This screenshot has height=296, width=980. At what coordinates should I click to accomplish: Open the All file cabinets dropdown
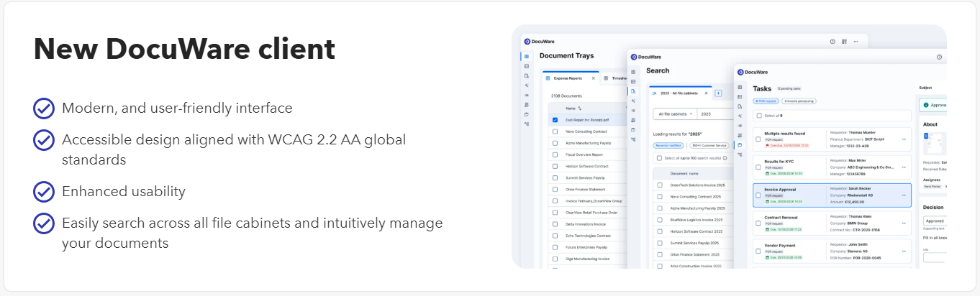click(x=674, y=114)
